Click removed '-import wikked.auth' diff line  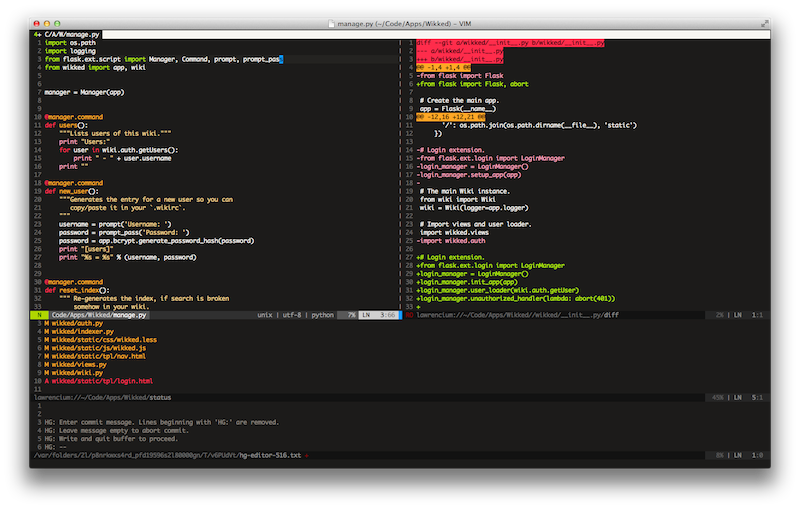[x=451, y=241]
